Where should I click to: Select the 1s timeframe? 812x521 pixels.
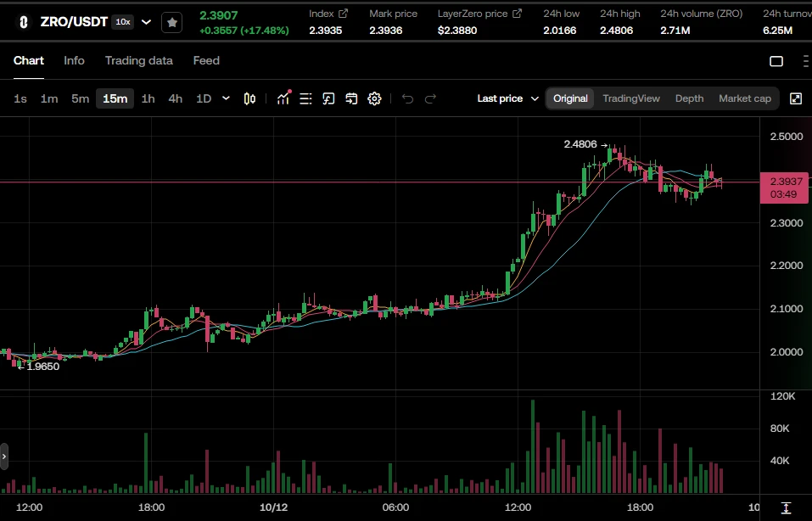click(x=20, y=98)
